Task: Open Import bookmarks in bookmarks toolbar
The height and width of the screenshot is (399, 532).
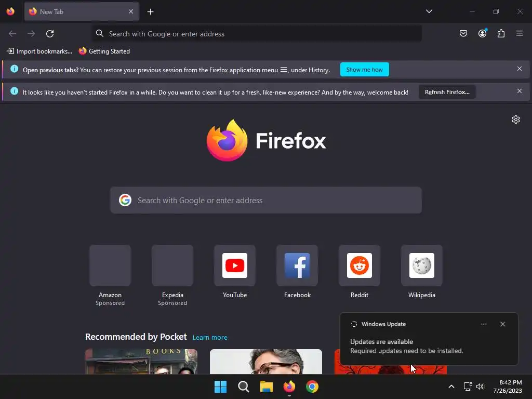Action: (39, 51)
